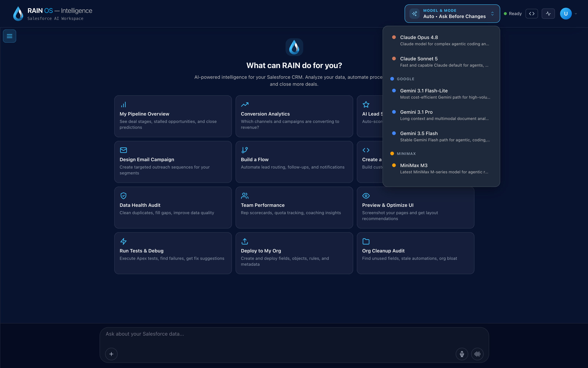Open voice waveform mode

pyautogui.click(x=477, y=354)
